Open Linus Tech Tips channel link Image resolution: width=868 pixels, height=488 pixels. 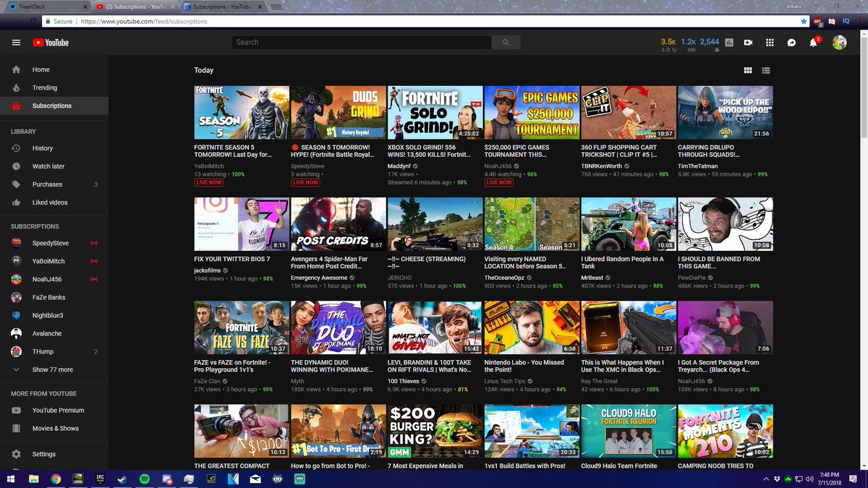(506, 381)
